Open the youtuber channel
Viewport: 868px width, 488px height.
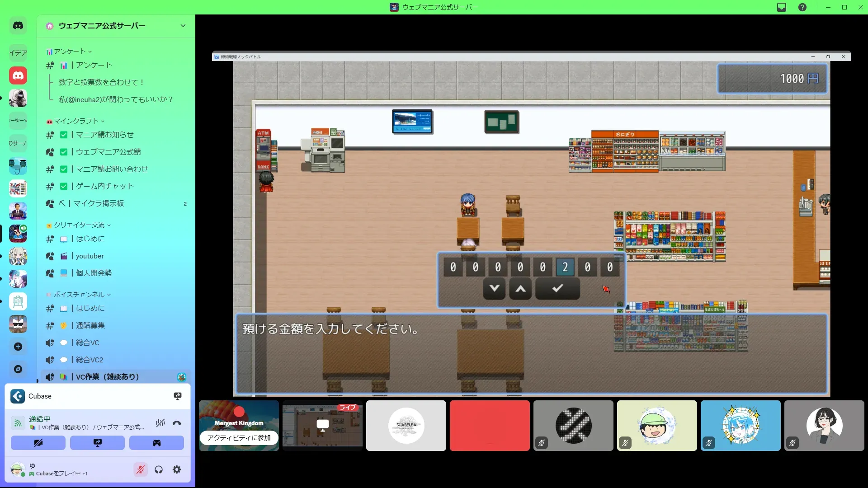[90, 256]
